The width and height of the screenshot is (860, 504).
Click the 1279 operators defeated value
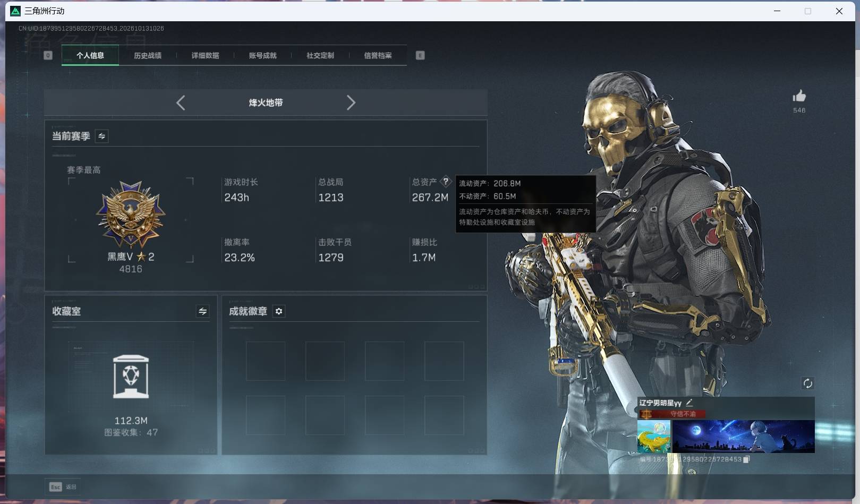[331, 258]
